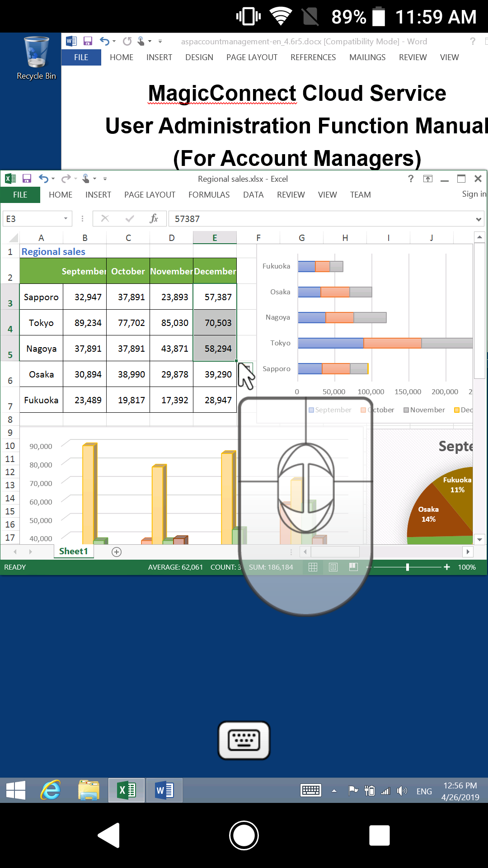Expand the formula bar chevron
The image size is (488, 868).
[x=479, y=219]
